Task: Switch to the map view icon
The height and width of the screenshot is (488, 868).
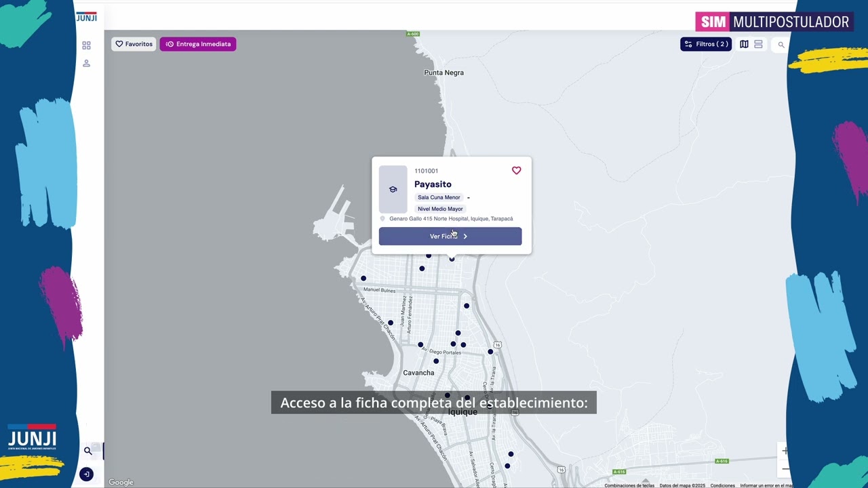Action: point(744,44)
